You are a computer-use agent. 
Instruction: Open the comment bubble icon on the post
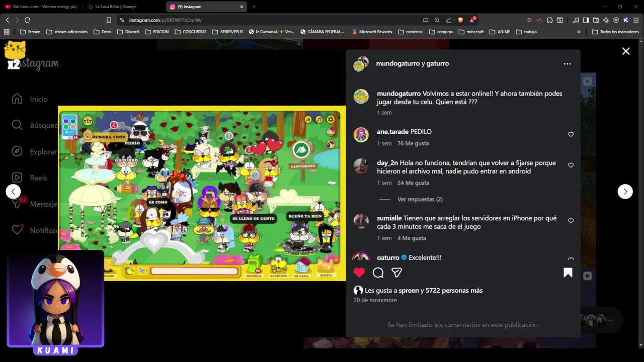click(378, 273)
